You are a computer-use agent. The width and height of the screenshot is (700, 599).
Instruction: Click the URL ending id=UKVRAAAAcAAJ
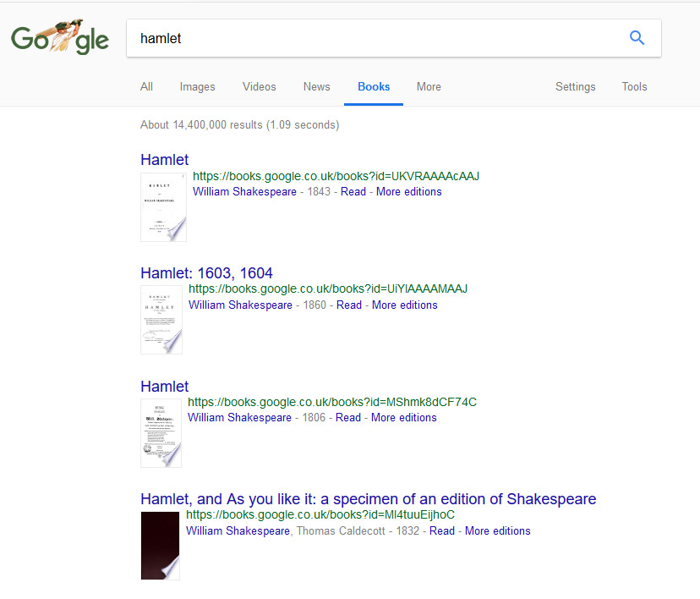click(336, 177)
